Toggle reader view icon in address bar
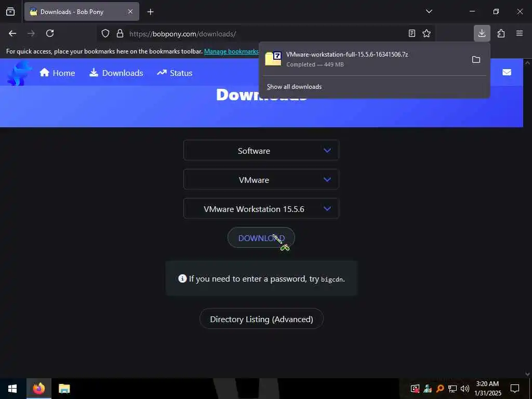Image resolution: width=532 pixels, height=399 pixels. (412, 33)
